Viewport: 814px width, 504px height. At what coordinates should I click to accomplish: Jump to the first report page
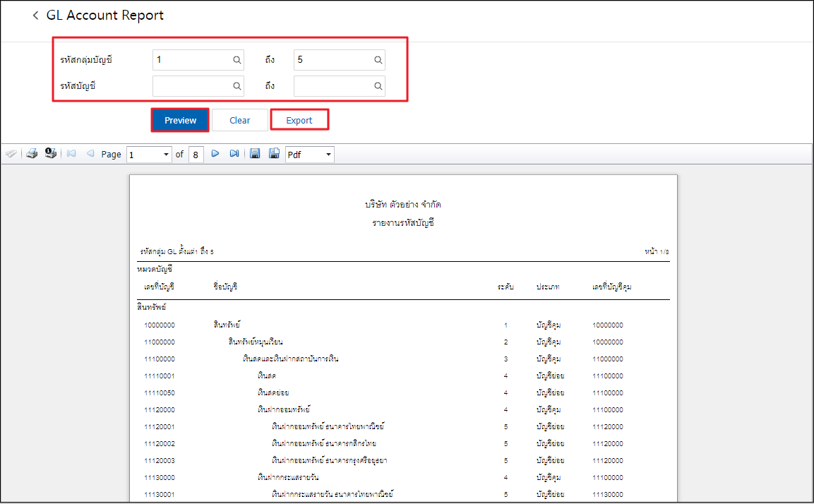[71, 154]
